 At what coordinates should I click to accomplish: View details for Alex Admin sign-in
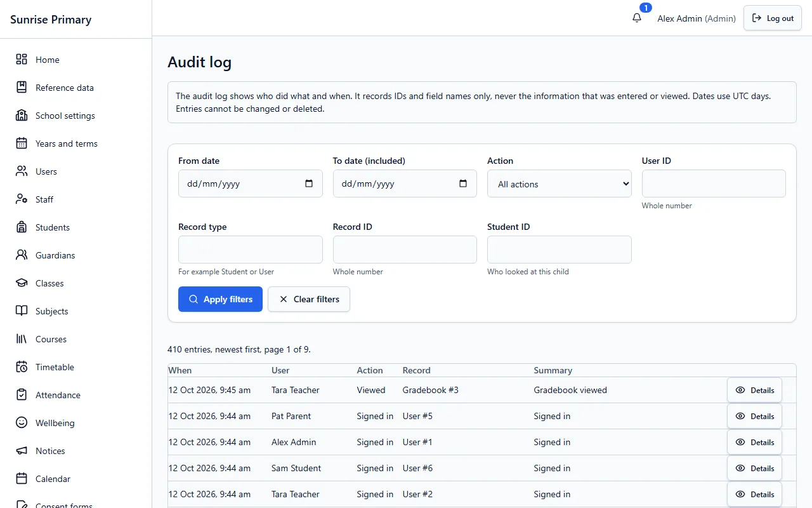[754, 442]
